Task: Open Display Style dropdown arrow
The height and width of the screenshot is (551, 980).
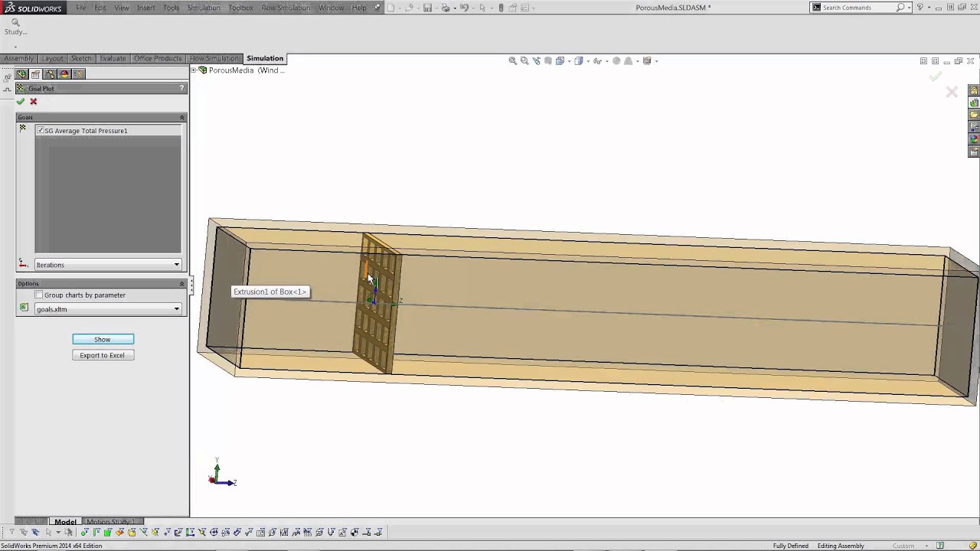Action: point(586,61)
